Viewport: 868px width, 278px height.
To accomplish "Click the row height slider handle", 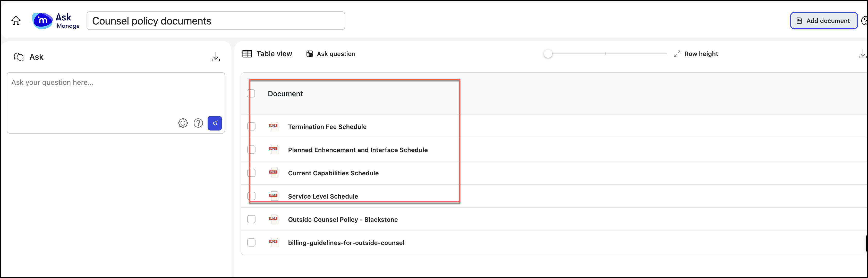I will [x=548, y=54].
